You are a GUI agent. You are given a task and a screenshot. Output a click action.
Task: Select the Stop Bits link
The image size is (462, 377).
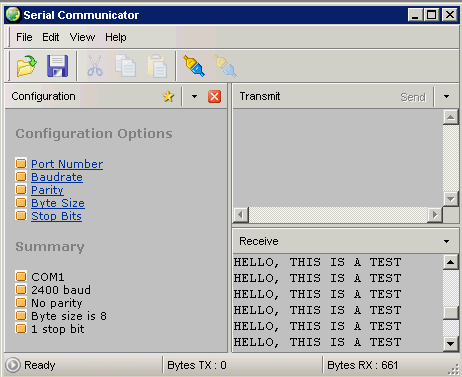(x=56, y=216)
